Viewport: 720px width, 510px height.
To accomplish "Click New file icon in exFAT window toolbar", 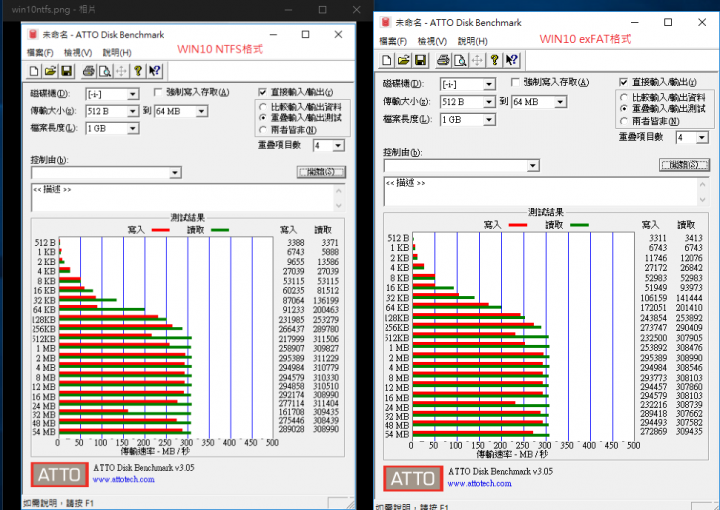I will (387, 60).
